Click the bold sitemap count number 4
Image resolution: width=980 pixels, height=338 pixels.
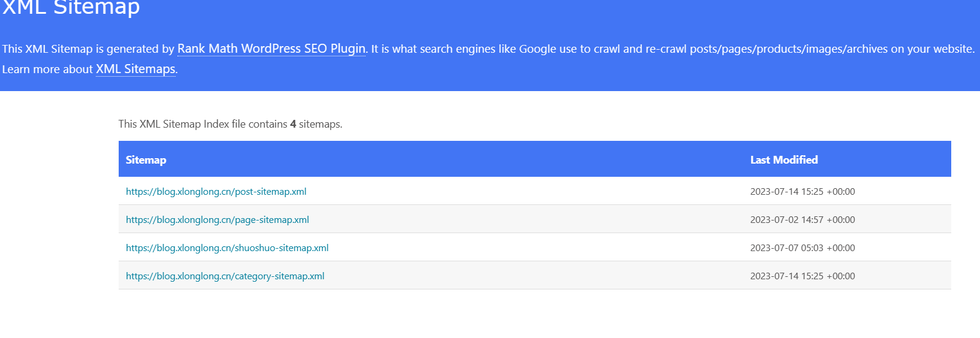293,124
